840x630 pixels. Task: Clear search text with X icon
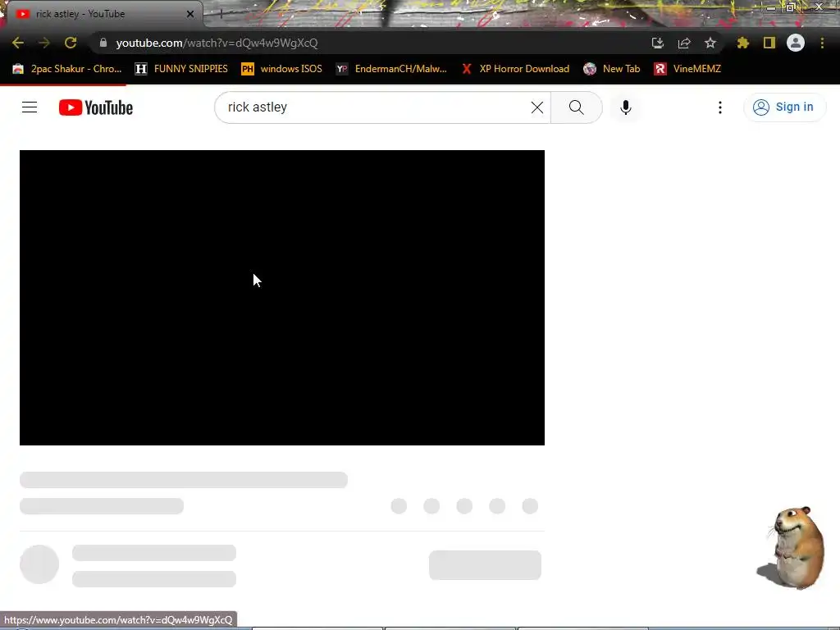coord(536,107)
